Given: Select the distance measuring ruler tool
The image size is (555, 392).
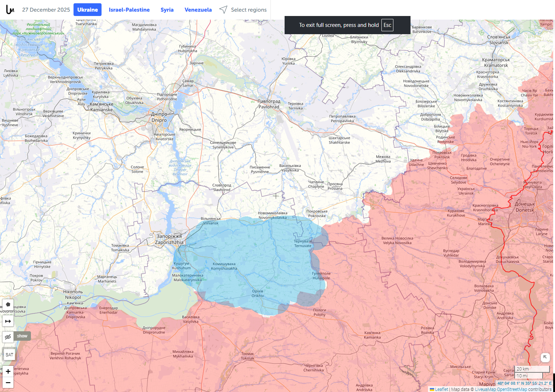Looking at the screenshot, I should tap(8, 321).
